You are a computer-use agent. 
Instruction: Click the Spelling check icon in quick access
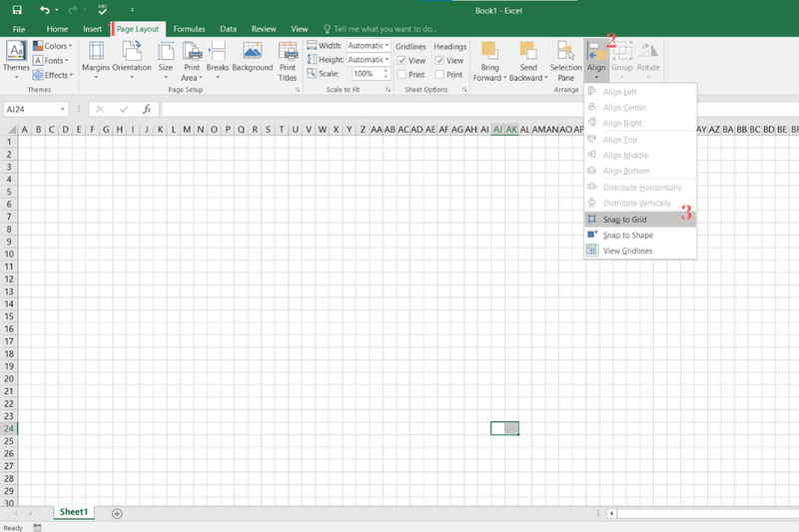(x=103, y=9)
